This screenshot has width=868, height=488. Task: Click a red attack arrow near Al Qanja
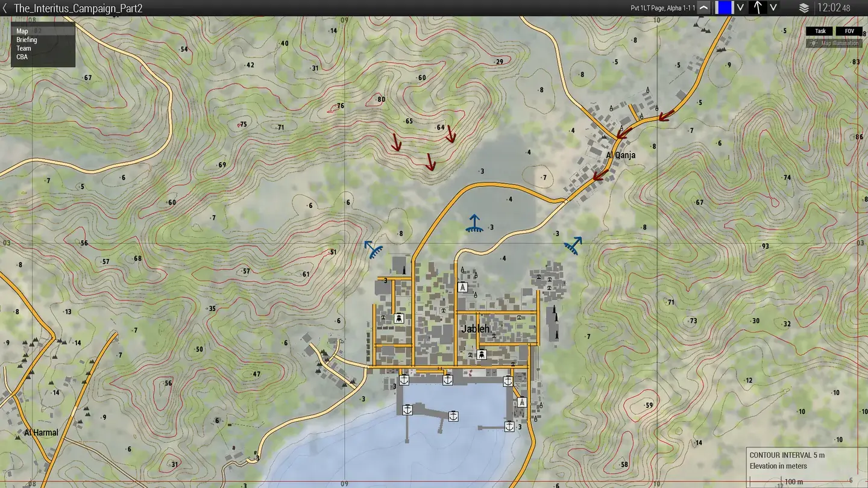pos(621,136)
